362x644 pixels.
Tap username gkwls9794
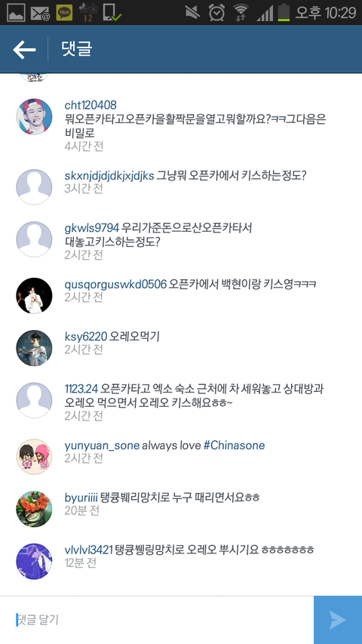click(91, 227)
